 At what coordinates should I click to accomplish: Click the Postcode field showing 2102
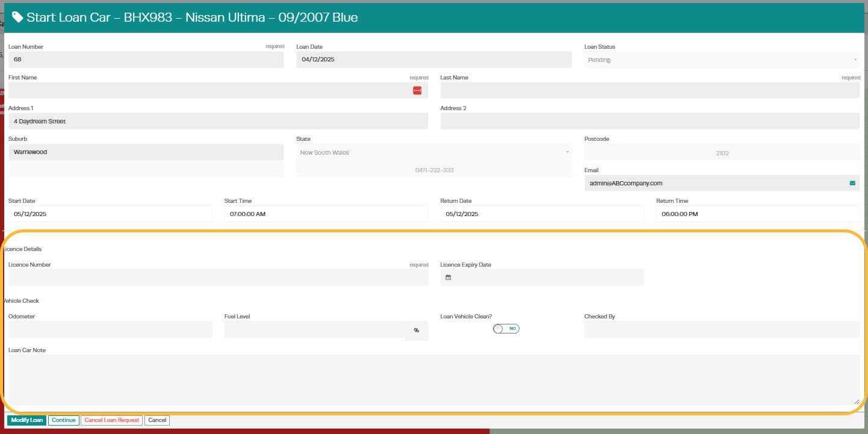point(722,153)
